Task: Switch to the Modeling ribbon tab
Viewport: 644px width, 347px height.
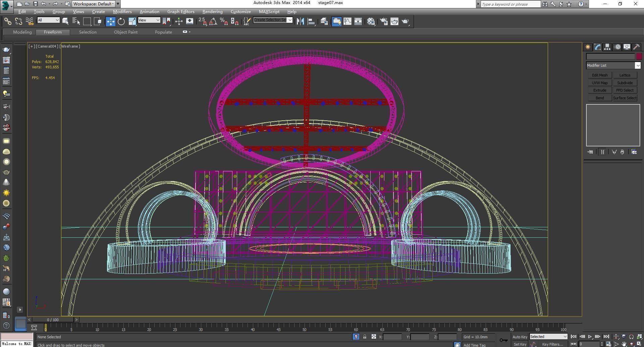Action: [22, 32]
